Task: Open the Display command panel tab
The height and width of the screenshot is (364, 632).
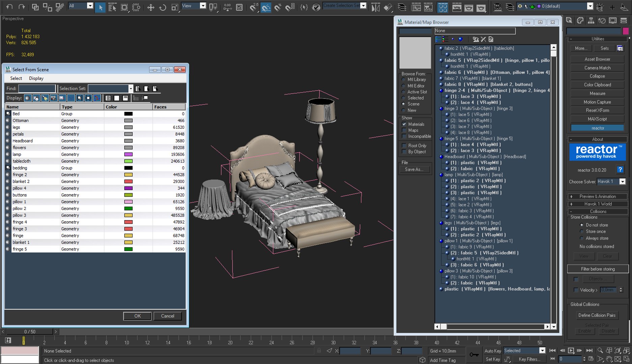Action: (x=613, y=21)
